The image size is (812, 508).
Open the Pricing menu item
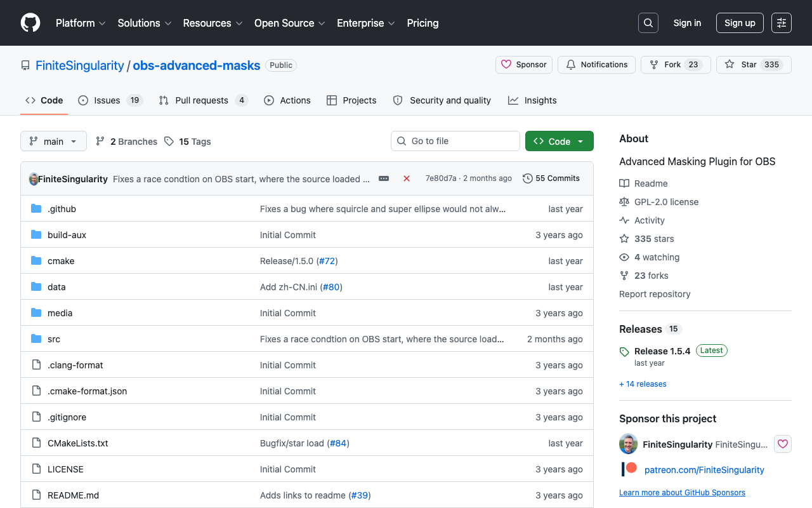coord(422,23)
